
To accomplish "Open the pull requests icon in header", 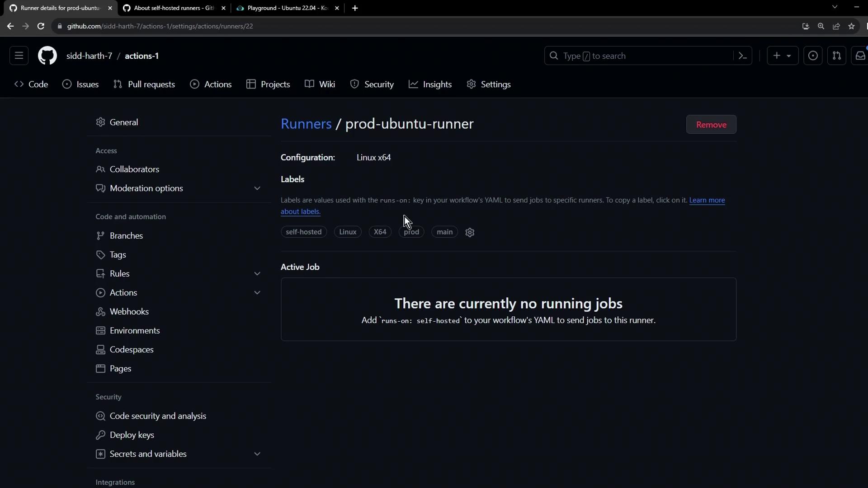I will click(836, 56).
